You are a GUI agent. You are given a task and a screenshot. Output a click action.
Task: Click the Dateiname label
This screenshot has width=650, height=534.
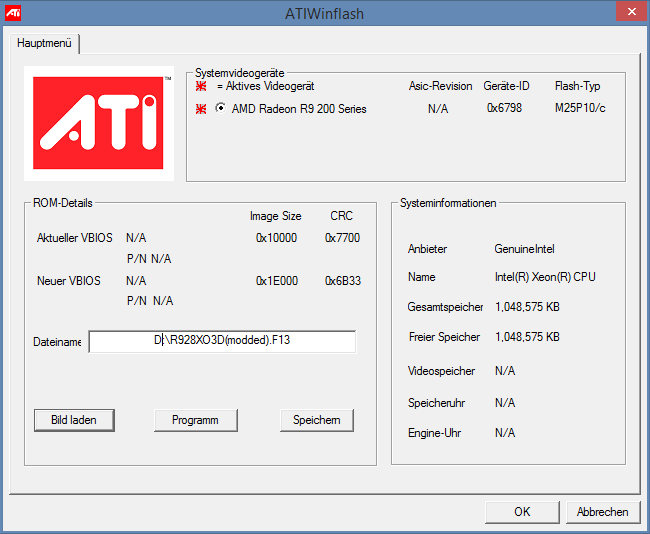[x=57, y=342]
